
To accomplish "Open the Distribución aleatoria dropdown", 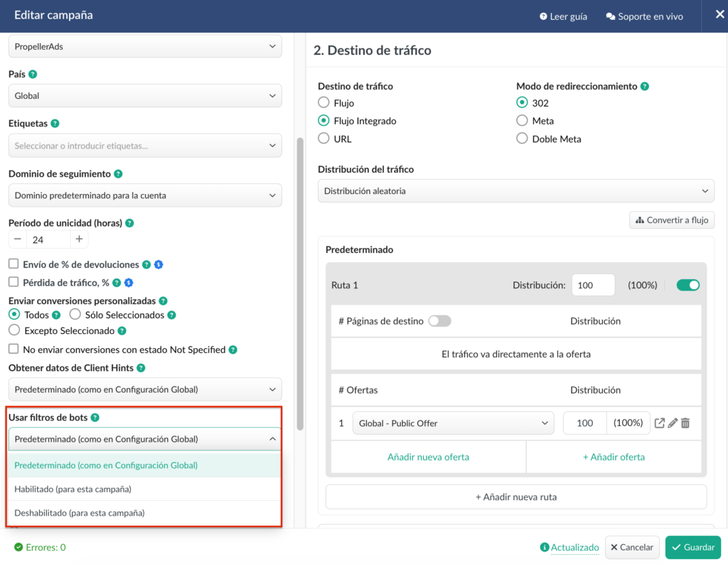I will coord(515,191).
